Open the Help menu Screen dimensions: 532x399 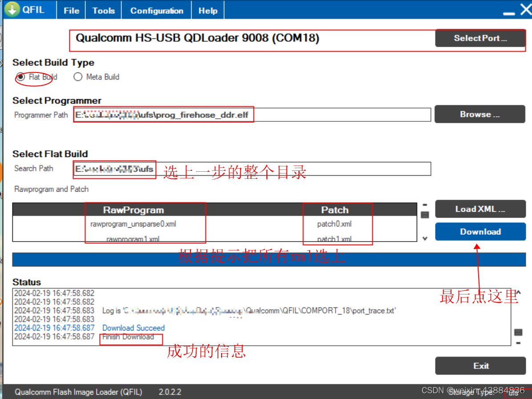[x=208, y=11]
